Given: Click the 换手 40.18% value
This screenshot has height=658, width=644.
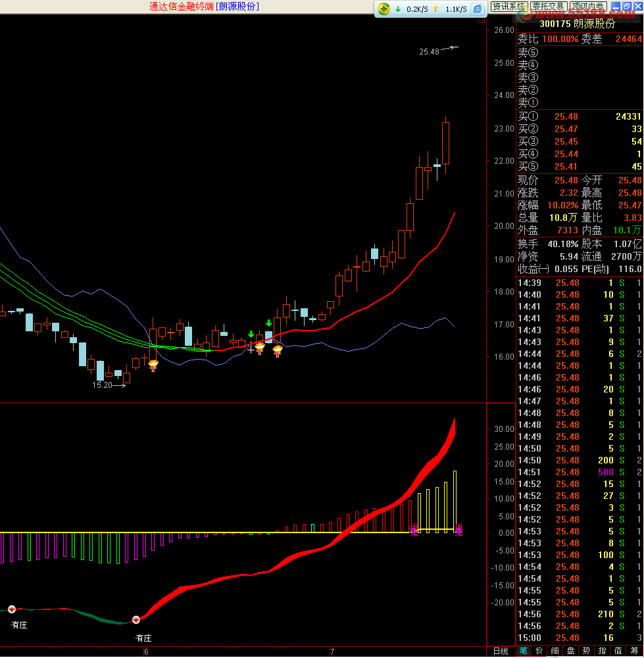Looking at the screenshot, I should point(562,244).
